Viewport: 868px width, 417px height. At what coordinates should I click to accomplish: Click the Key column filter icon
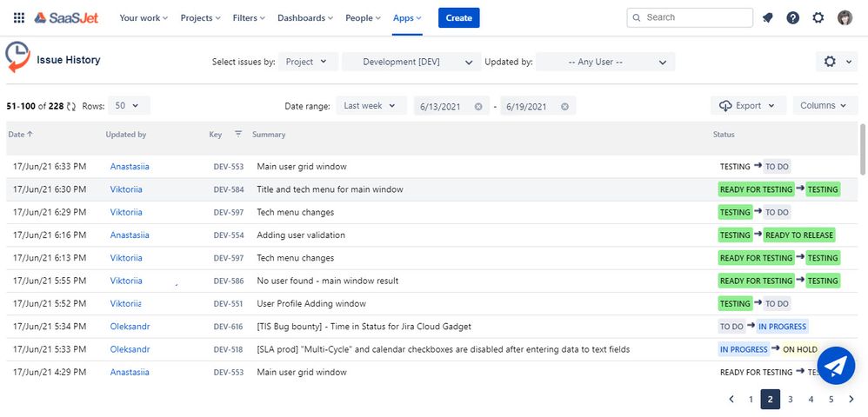[x=238, y=134]
